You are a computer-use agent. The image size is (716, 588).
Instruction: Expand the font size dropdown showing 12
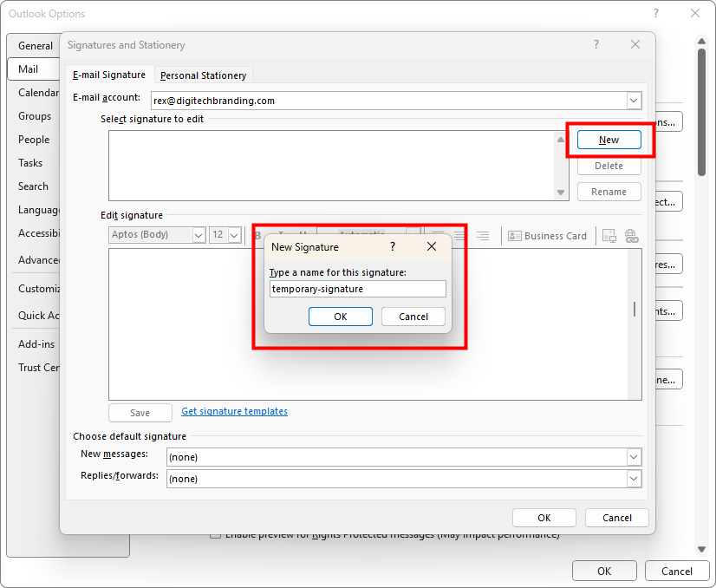coord(235,235)
